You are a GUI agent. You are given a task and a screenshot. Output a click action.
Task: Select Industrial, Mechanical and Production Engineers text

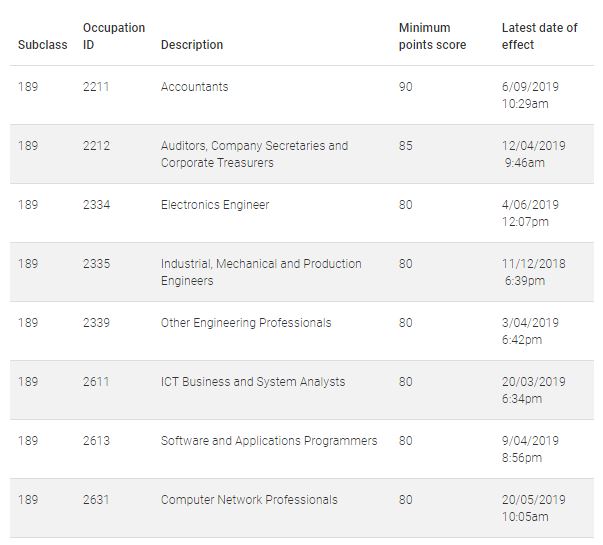click(261, 272)
